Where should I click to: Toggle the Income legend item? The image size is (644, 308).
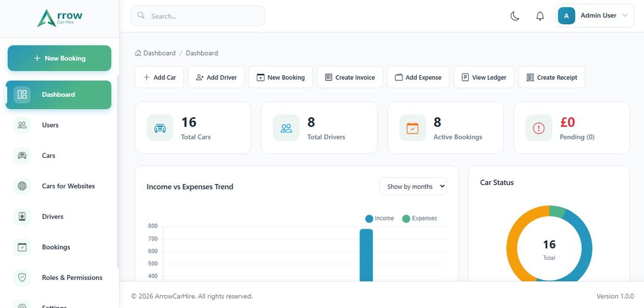(380, 218)
